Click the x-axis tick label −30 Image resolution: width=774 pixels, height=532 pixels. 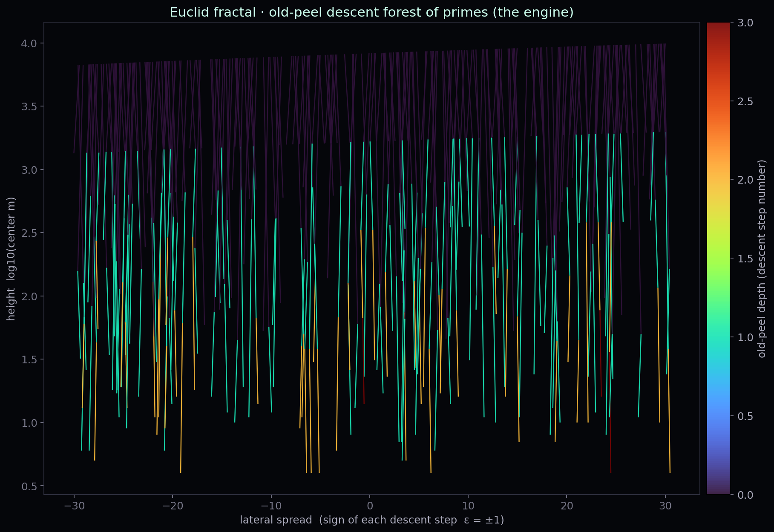(74, 506)
